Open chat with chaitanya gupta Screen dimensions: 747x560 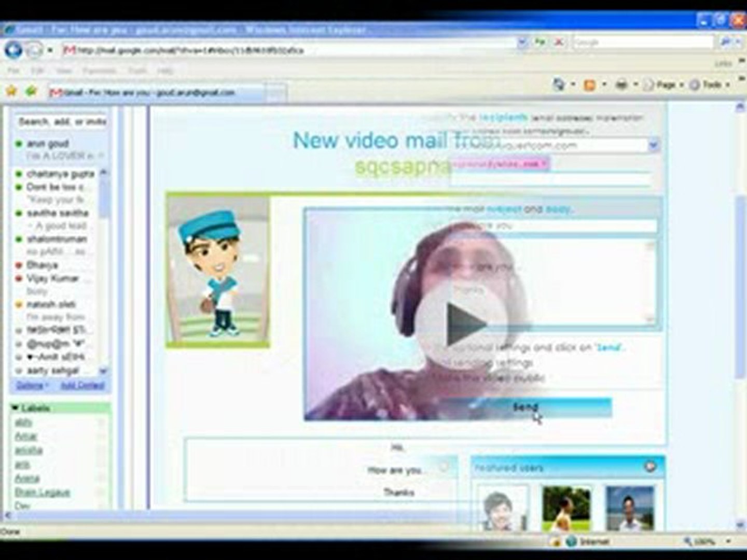[x=60, y=174]
